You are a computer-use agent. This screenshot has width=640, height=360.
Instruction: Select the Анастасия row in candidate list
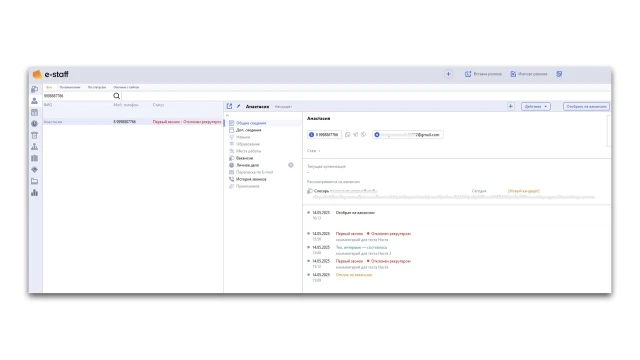[x=133, y=122]
